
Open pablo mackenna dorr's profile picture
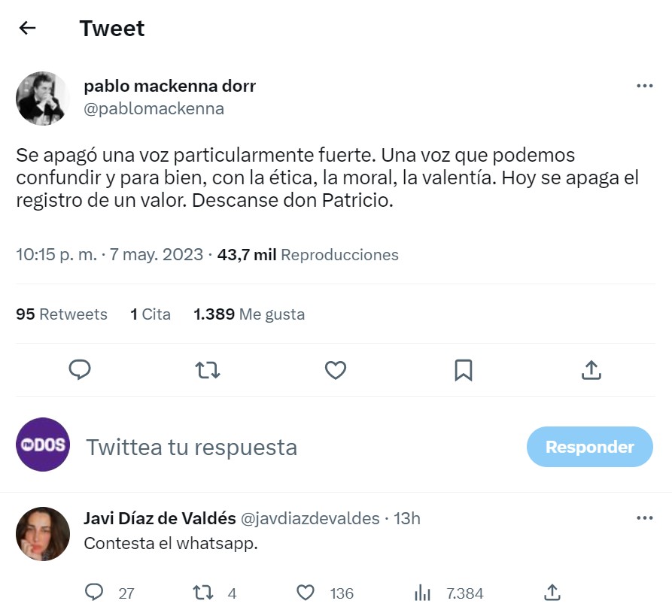[x=43, y=99]
